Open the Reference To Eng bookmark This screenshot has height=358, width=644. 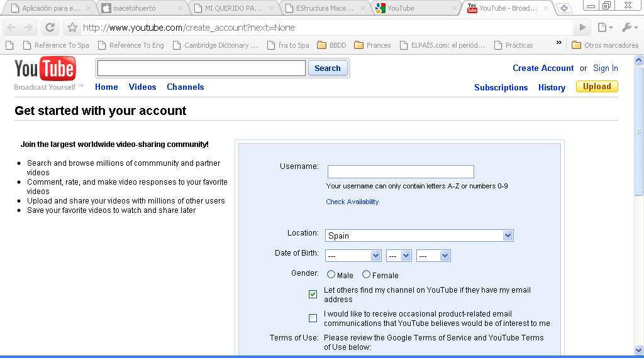pyautogui.click(x=131, y=45)
